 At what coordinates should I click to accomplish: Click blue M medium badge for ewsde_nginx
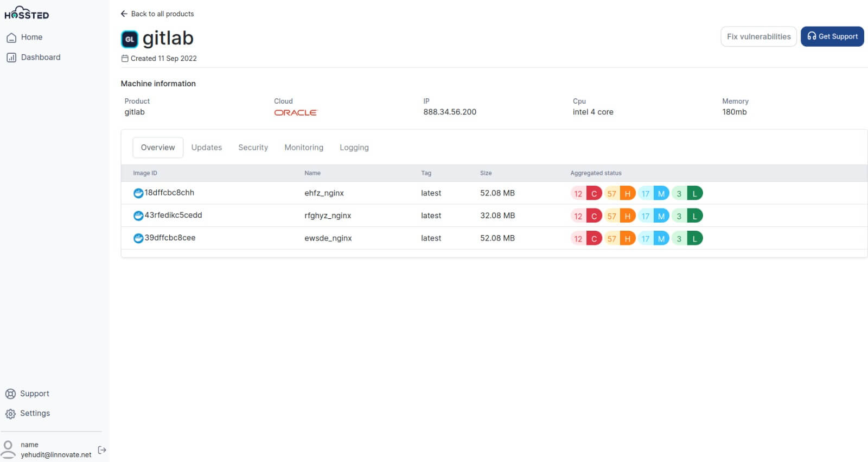[x=661, y=238]
